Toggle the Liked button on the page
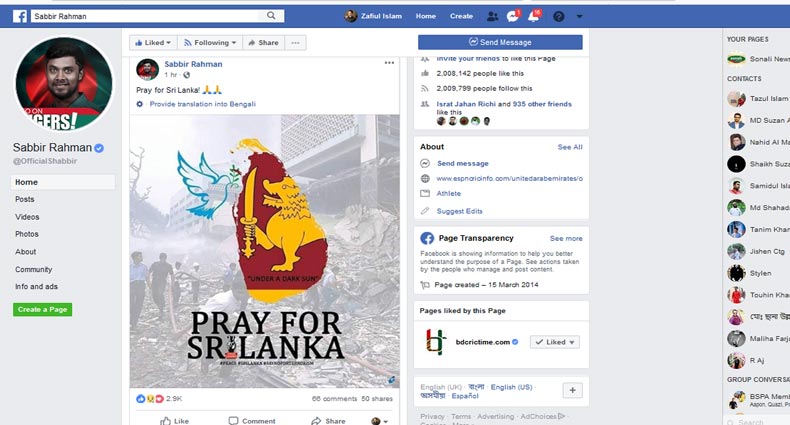This screenshot has width=790, height=425. tap(153, 43)
